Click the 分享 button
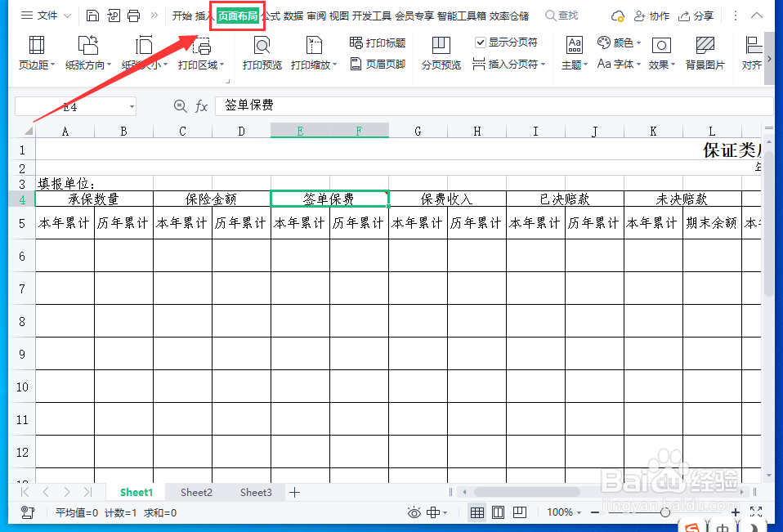This screenshot has height=532, width=783. pyautogui.click(x=696, y=16)
